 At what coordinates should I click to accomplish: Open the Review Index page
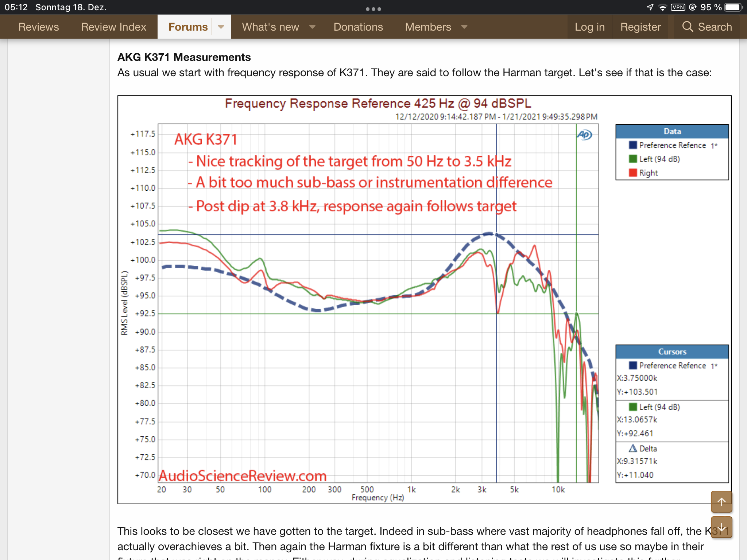pos(113,27)
